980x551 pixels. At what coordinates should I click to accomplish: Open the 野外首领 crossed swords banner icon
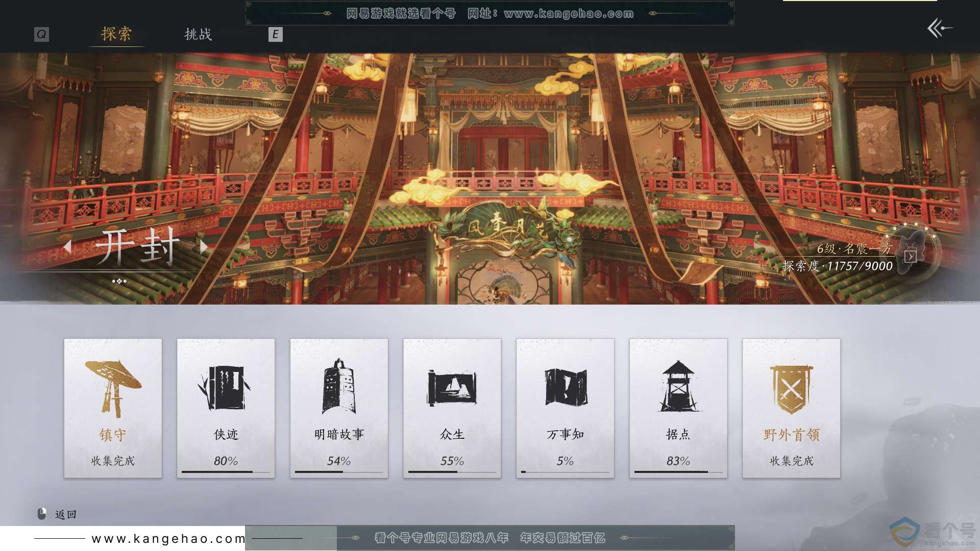[791, 390]
